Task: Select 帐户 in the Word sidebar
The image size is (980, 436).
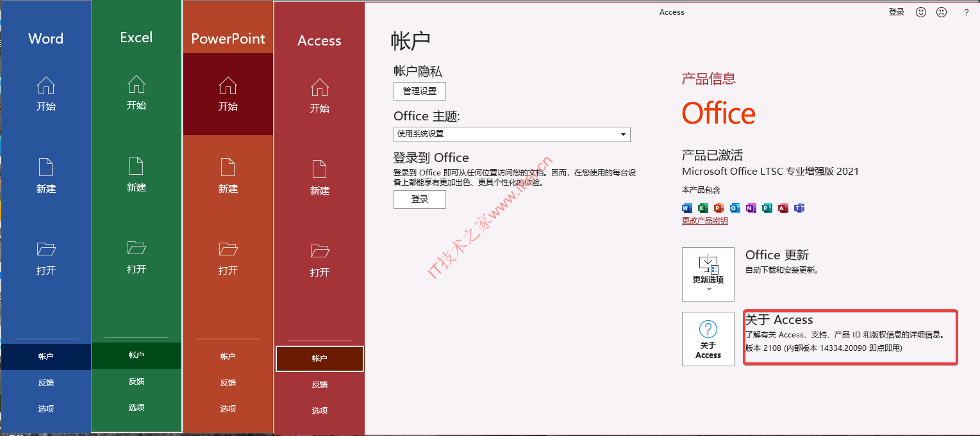Action: (x=46, y=357)
